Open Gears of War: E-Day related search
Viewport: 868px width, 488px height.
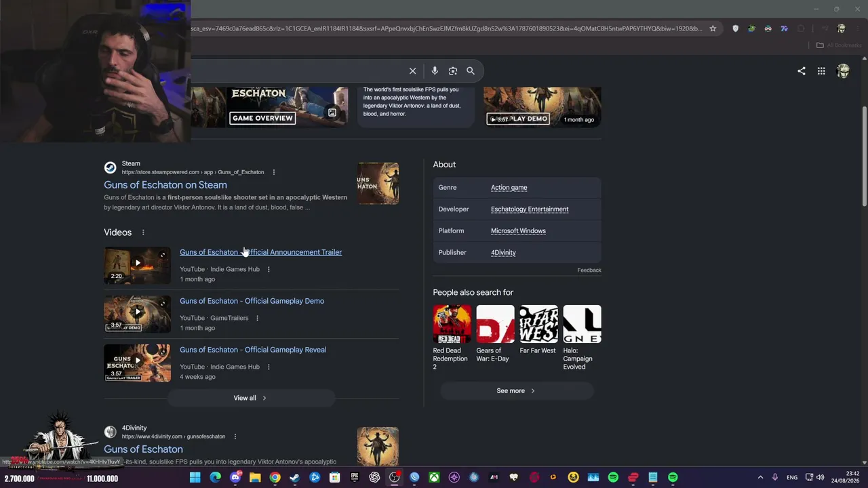point(495,334)
